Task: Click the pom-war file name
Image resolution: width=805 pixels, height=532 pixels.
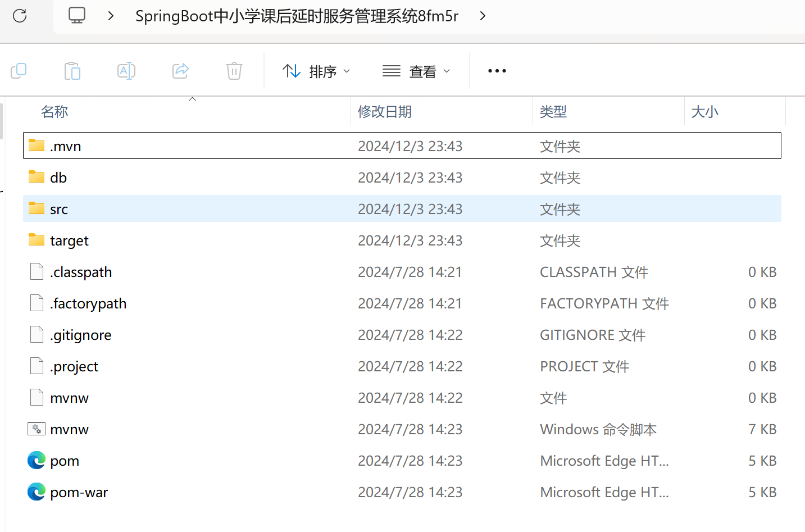Action: (79, 493)
